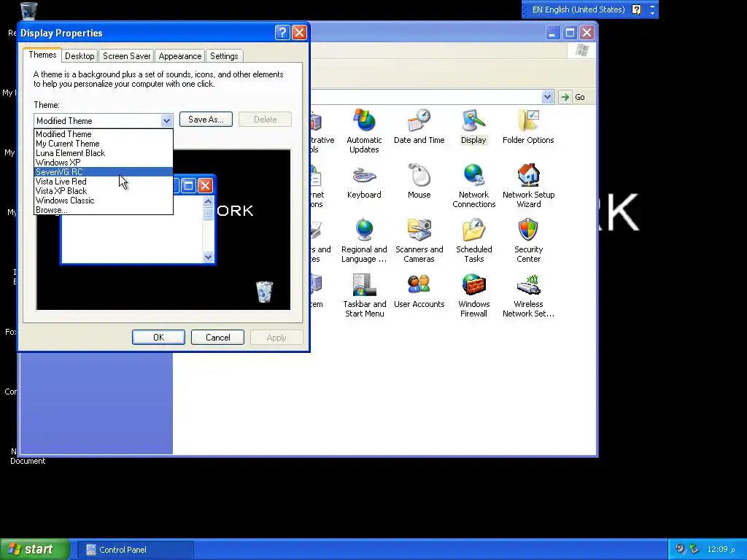Choose Browse... in theme list
The height and width of the screenshot is (560, 747).
(x=104, y=210)
